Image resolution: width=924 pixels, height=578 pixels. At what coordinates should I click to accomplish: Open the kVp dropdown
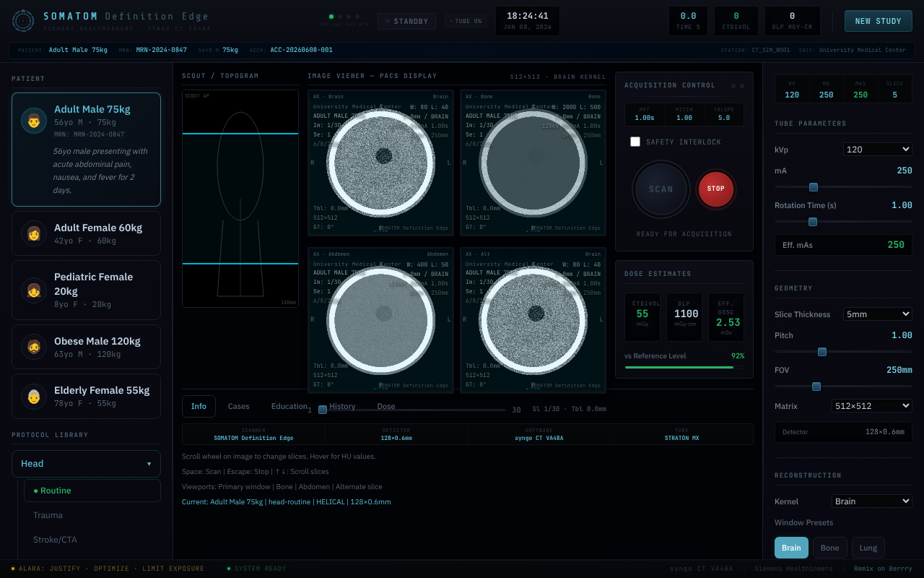[x=878, y=149]
